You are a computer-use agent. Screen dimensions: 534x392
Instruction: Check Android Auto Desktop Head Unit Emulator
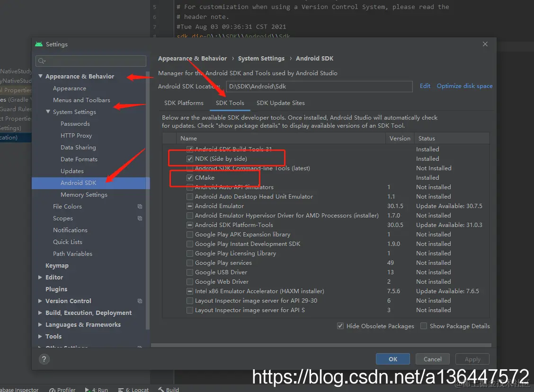click(190, 197)
